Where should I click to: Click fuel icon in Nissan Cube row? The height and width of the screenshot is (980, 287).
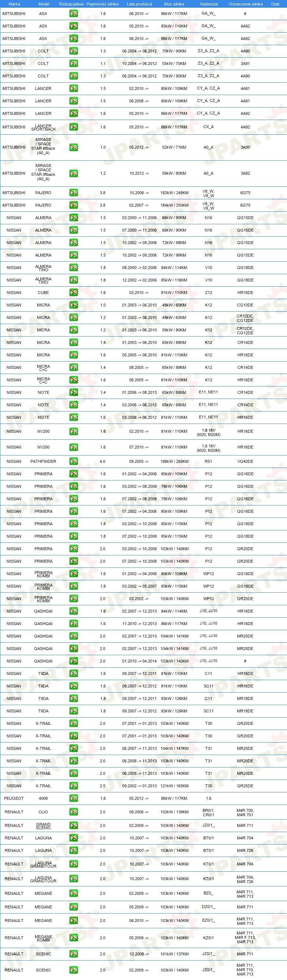click(73, 293)
